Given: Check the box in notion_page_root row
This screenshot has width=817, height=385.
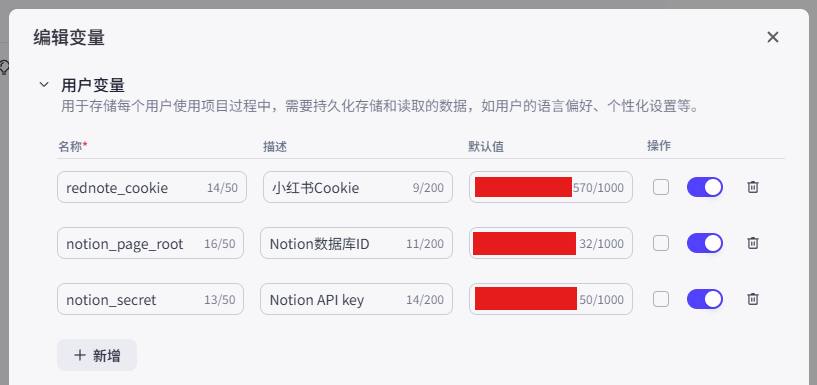Looking at the screenshot, I should (661, 243).
